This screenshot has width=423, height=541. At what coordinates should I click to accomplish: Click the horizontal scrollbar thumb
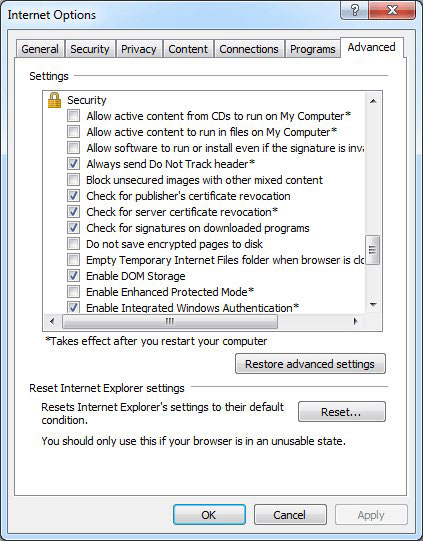[170, 322]
